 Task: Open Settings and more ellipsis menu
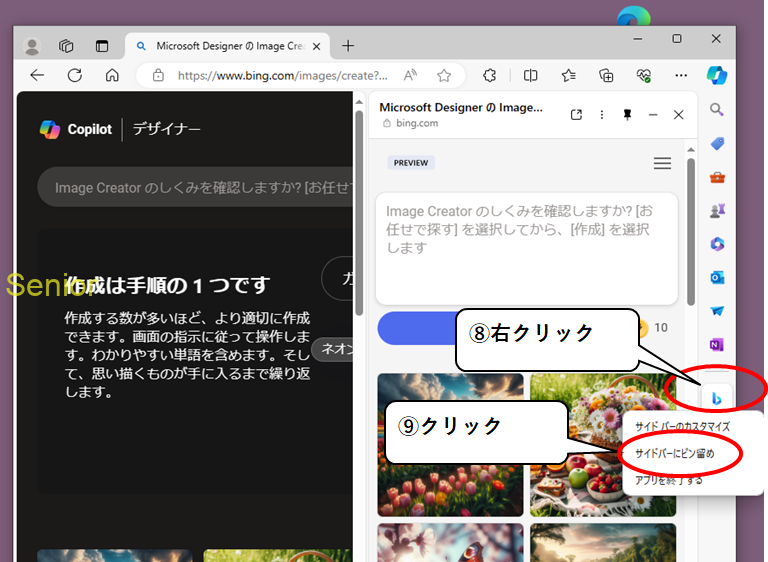(x=681, y=75)
